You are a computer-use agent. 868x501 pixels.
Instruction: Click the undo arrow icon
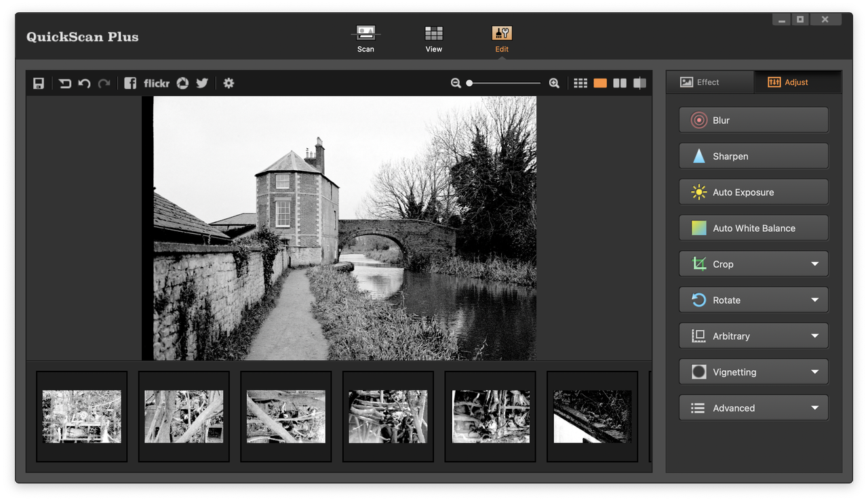pos(84,83)
